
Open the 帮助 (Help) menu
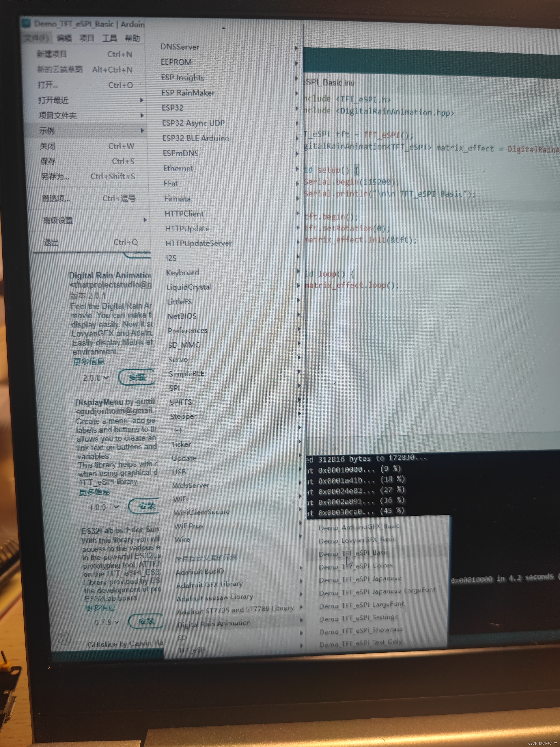pyautogui.click(x=132, y=38)
